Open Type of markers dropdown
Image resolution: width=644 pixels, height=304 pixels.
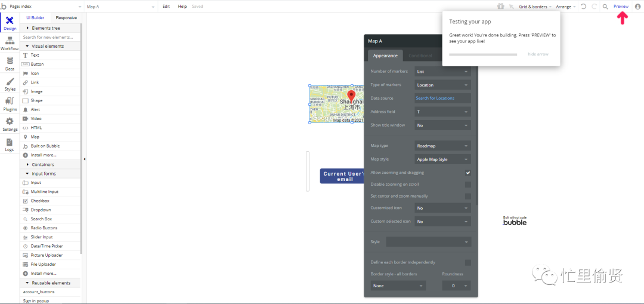pos(442,85)
